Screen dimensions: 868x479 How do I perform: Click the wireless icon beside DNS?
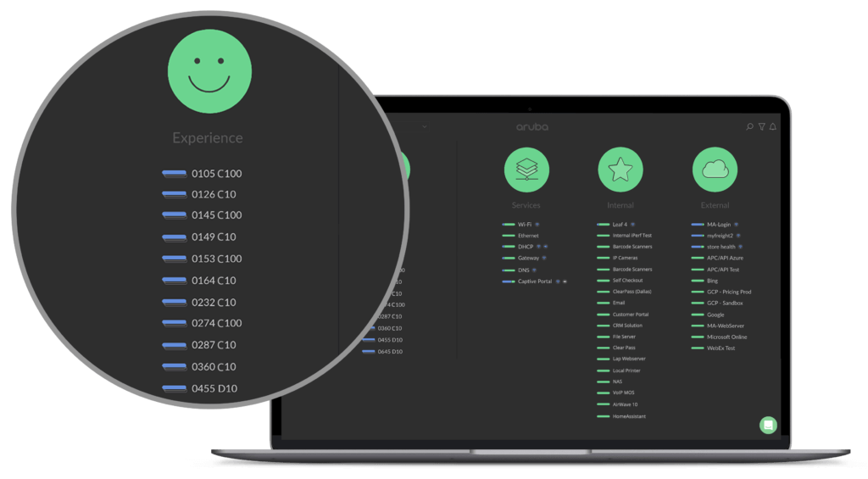tap(534, 270)
